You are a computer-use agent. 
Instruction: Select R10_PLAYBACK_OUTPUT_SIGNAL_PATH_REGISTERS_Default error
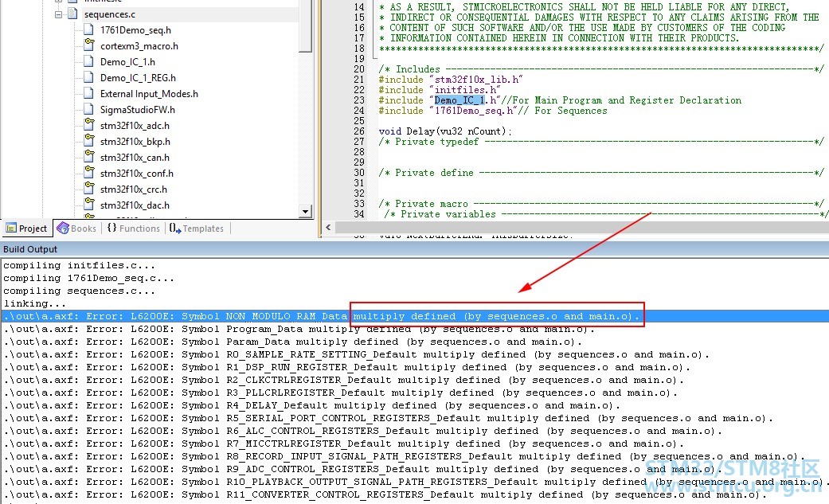coord(414,481)
